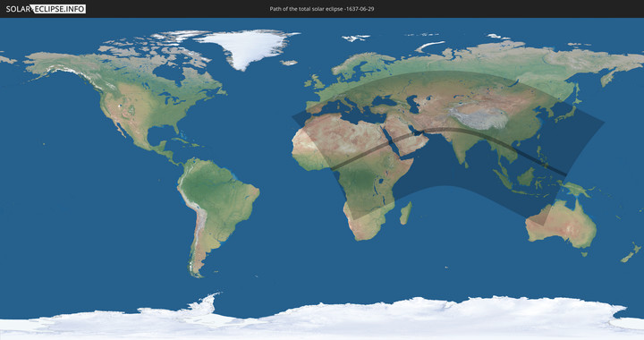644x340 pixels.
Task: Click the eclipse path title text
Action: 322,9
